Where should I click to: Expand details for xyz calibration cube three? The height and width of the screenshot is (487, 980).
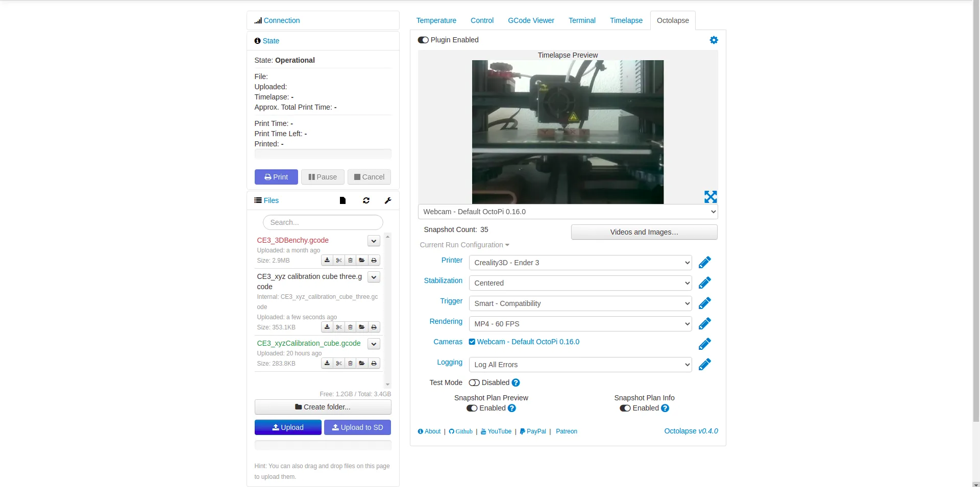point(374,277)
